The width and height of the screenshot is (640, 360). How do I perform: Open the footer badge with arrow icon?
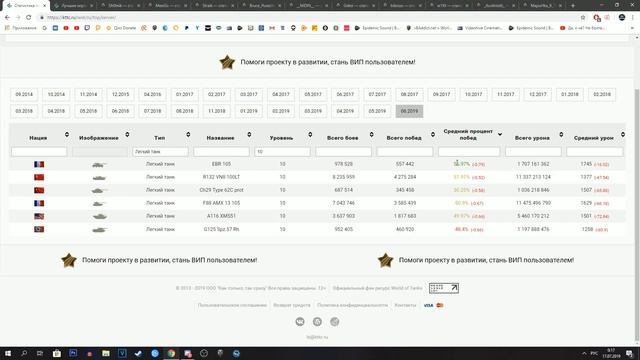444,288
